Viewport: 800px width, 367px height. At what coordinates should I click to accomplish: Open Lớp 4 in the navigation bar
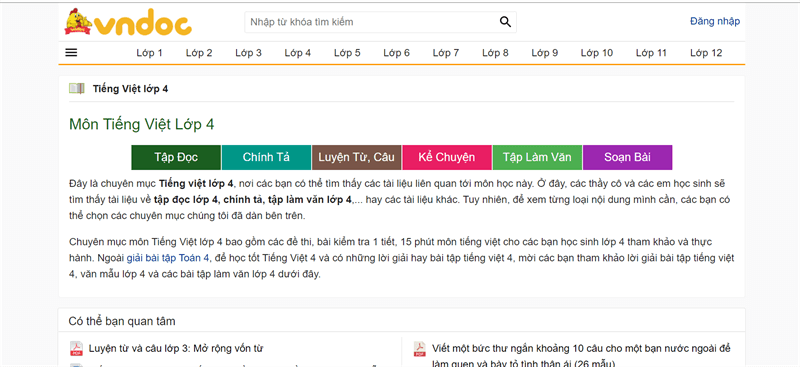tap(298, 53)
